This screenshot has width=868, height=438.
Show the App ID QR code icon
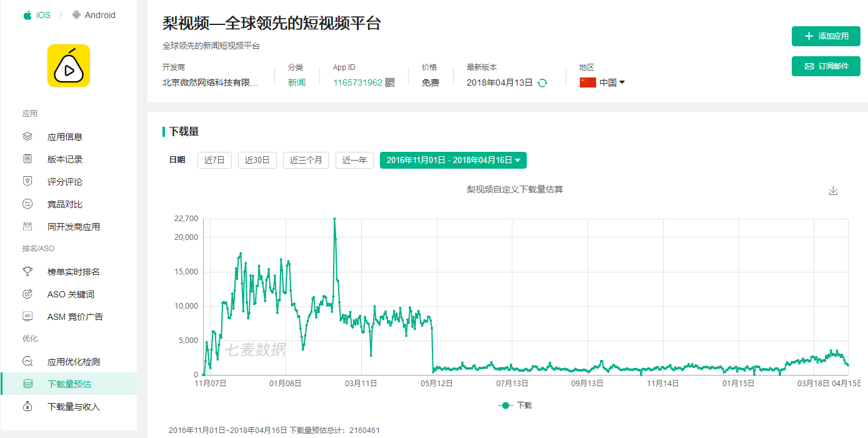(390, 82)
